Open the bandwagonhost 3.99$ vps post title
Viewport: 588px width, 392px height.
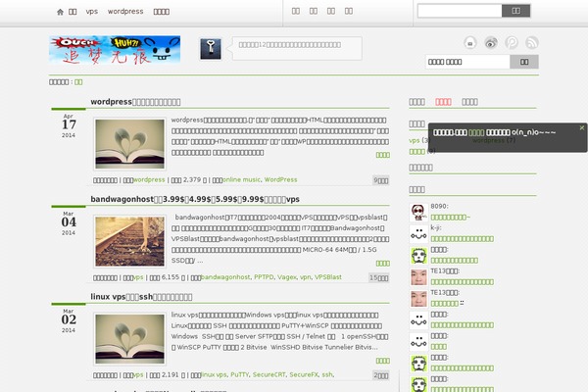click(x=195, y=199)
